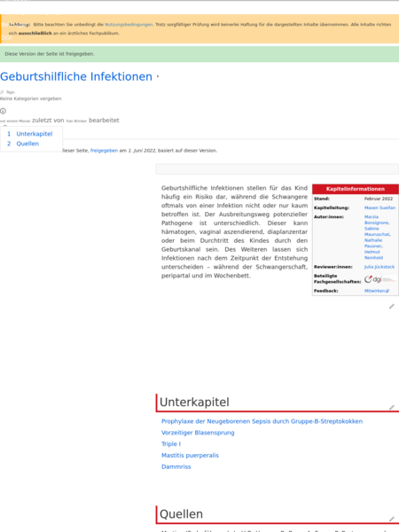Open author Helmut Reinhold link

tap(373, 254)
